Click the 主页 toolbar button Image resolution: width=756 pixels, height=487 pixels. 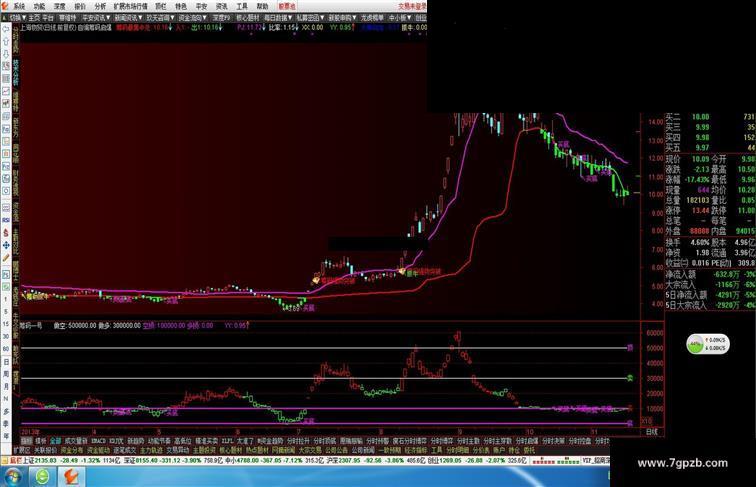[34, 17]
